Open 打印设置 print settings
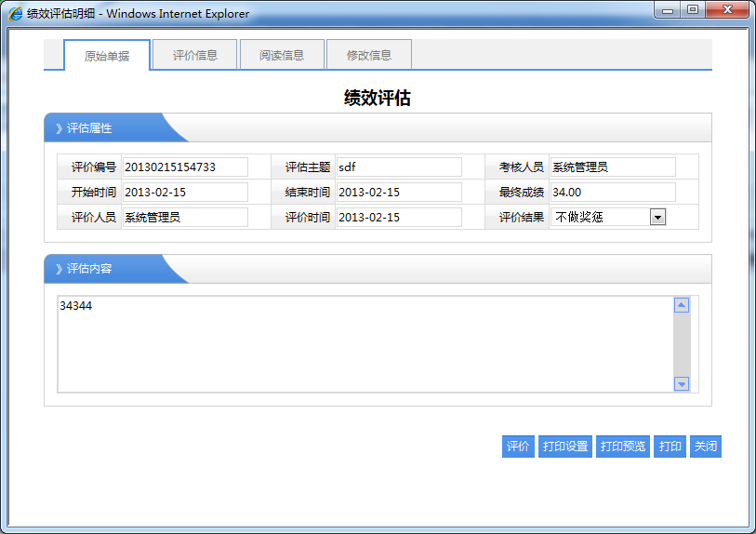 tap(565, 447)
